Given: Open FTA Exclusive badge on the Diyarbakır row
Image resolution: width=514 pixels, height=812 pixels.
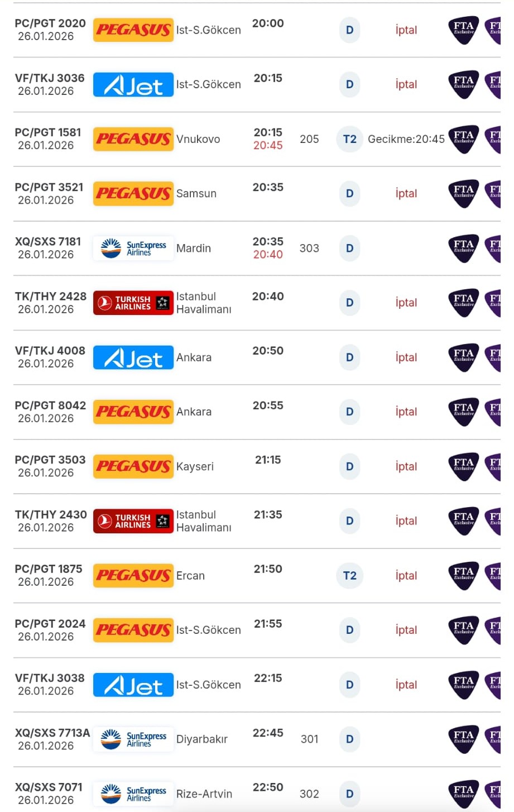Looking at the screenshot, I should 463,739.
